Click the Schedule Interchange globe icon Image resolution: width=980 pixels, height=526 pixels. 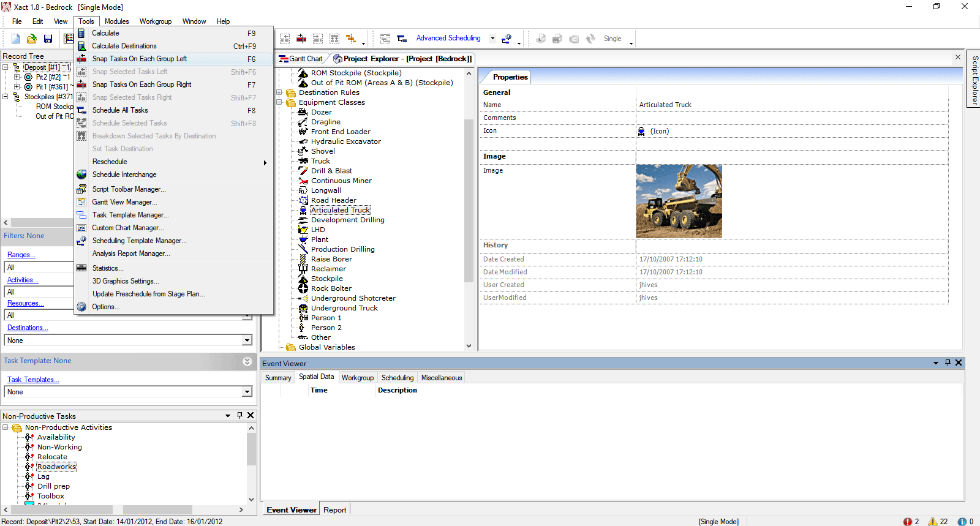click(x=81, y=175)
